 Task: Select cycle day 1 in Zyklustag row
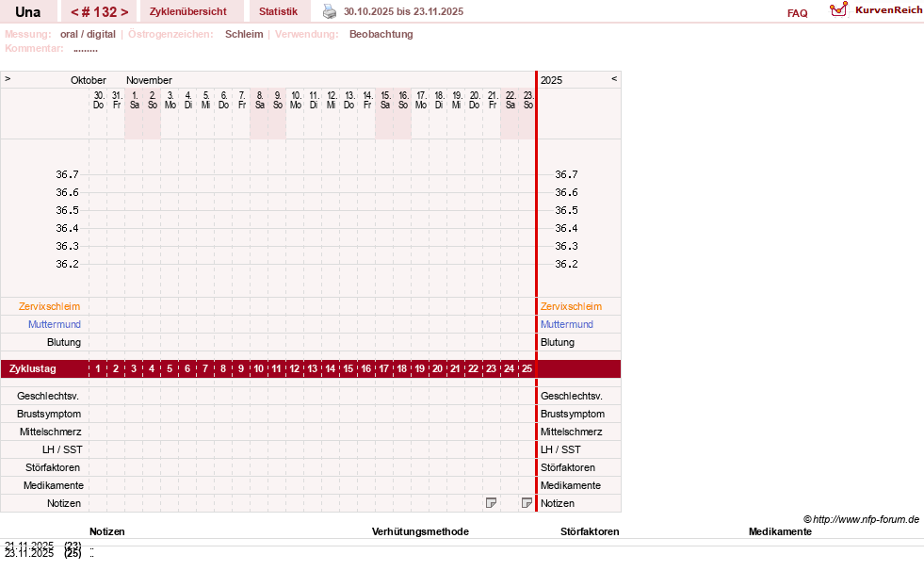(98, 369)
